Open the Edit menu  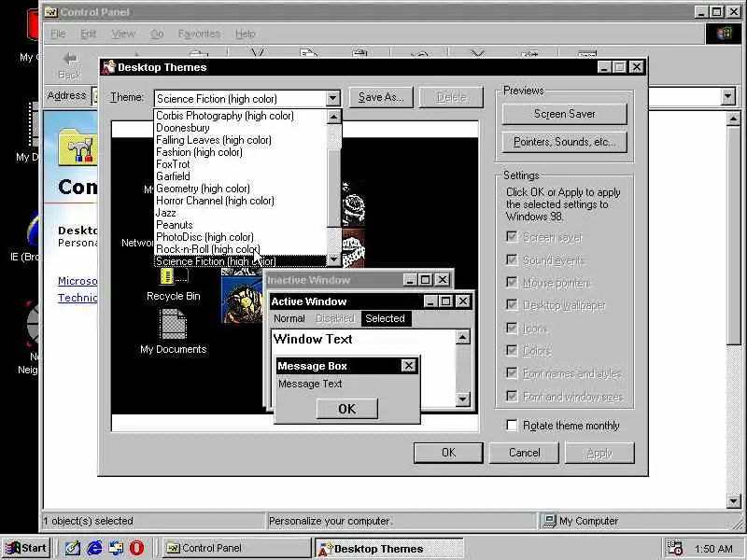click(x=88, y=34)
